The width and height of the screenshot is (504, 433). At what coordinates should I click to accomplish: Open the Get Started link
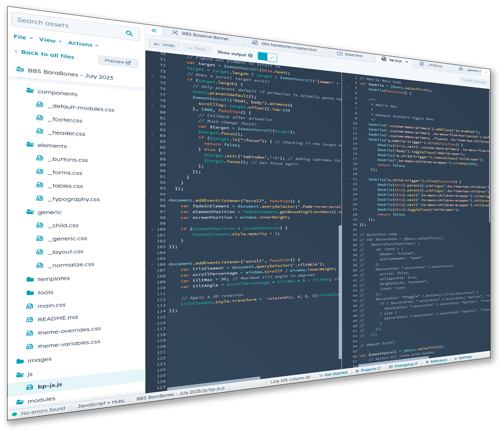(333, 374)
